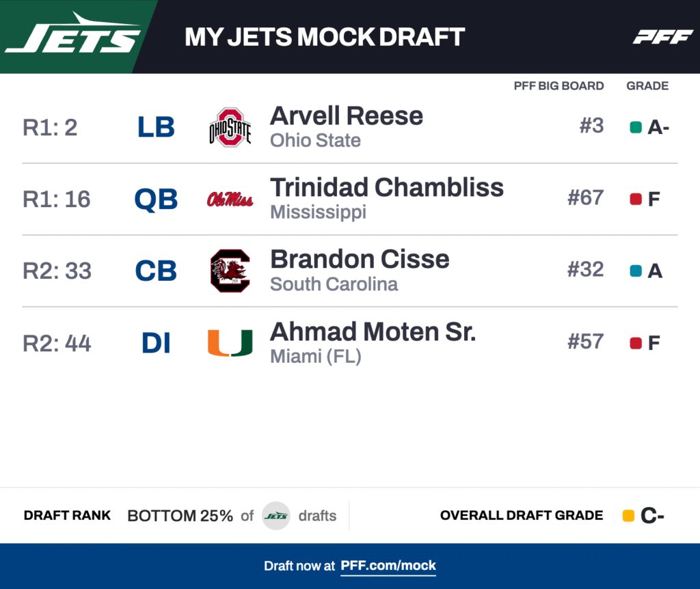Viewport: 700px width, 589px height.
Task: Select player name Brandon Cisse
Action: [360, 259]
